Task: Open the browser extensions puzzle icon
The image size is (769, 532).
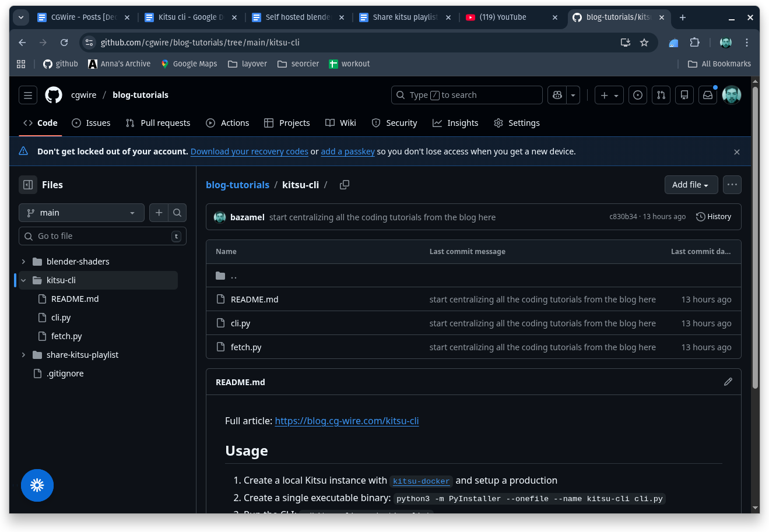Action: pos(694,43)
